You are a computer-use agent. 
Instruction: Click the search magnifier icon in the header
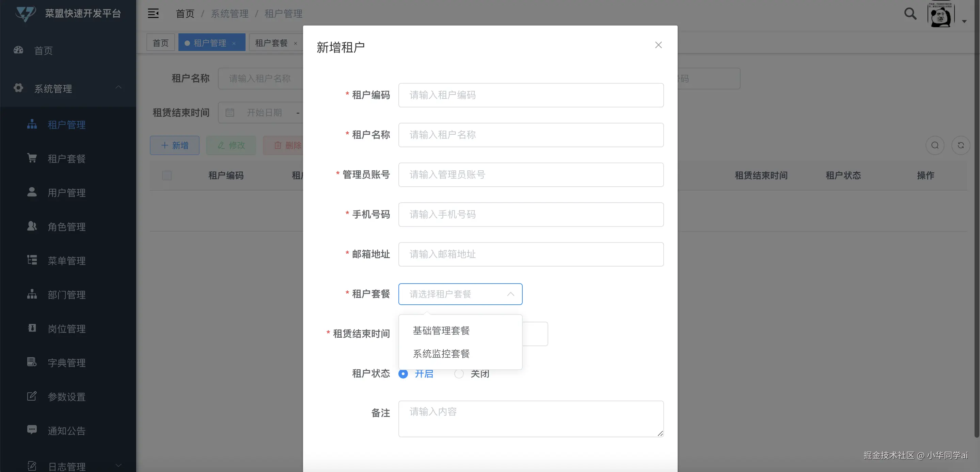[x=910, y=14]
